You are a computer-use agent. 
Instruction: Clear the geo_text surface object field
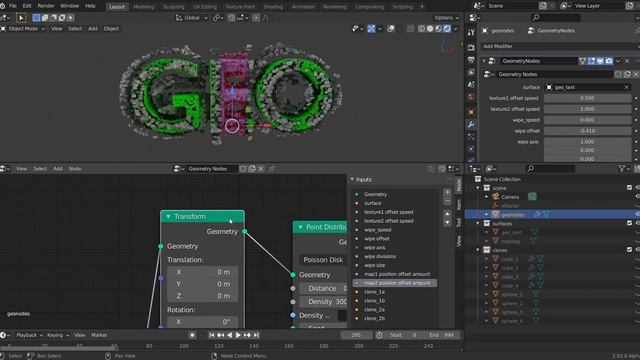click(627, 87)
